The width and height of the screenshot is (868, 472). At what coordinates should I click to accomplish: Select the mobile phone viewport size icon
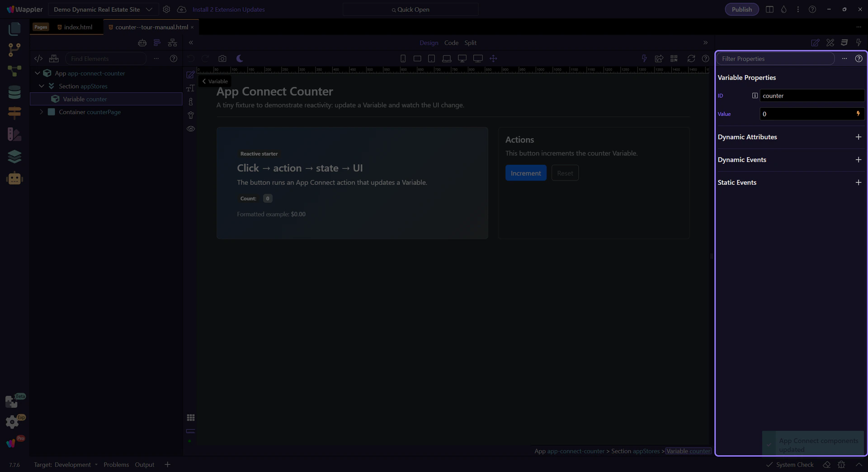pyautogui.click(x=403, y=59)
